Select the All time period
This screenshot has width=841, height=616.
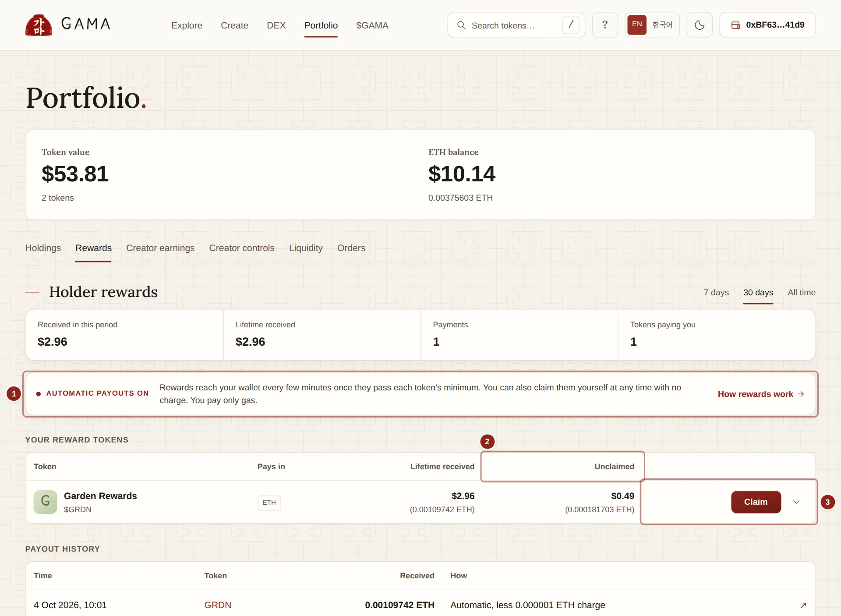click(802, 292)
